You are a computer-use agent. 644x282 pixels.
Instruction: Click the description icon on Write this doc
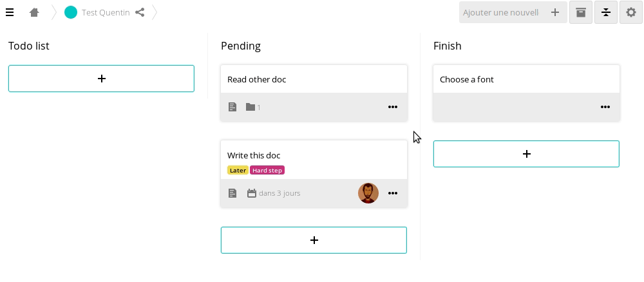point(232,193)
